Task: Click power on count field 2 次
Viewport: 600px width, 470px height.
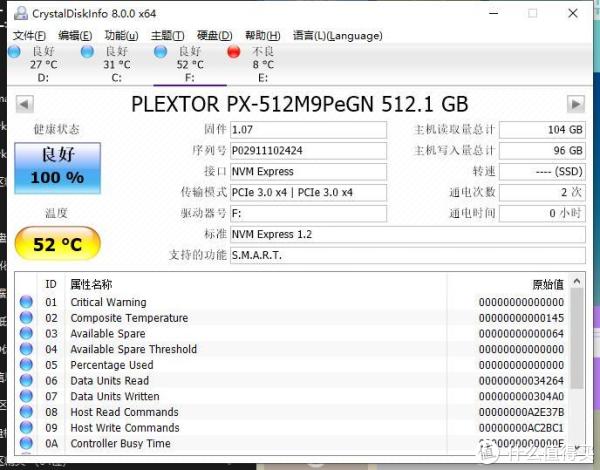Action: [542, 193]
